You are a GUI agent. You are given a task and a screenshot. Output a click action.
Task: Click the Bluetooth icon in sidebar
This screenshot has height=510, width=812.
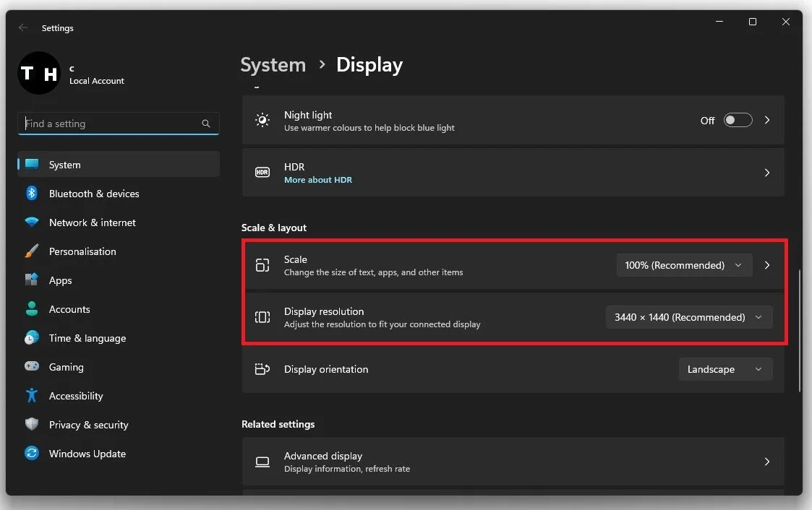click(32, 194)
